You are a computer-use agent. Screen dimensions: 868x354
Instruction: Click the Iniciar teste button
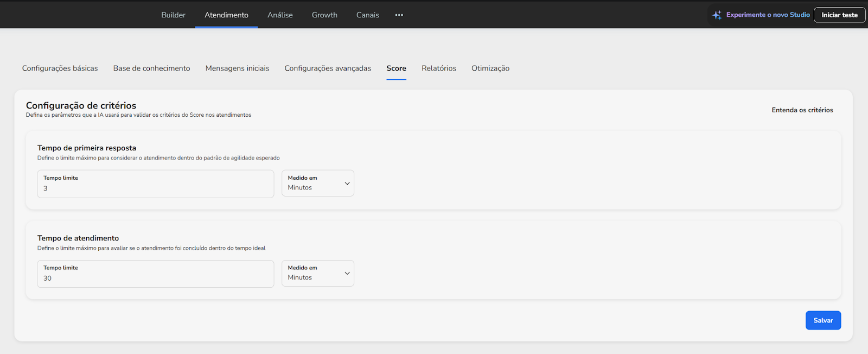(839, 15)
